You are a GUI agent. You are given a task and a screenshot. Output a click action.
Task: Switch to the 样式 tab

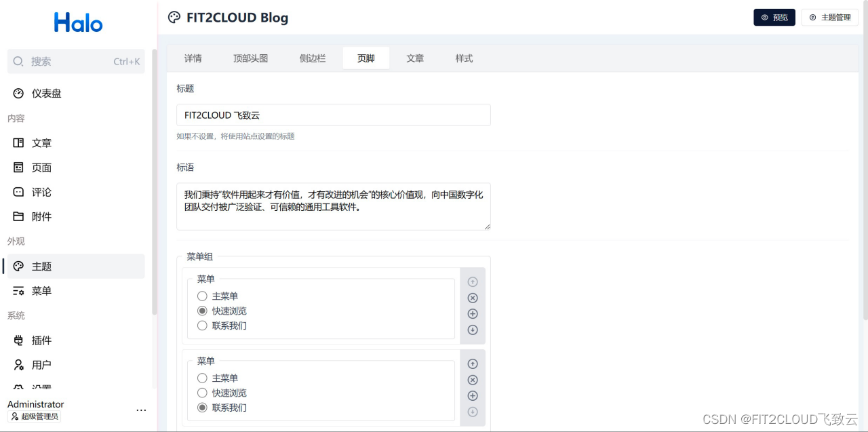tap(465, 58)
